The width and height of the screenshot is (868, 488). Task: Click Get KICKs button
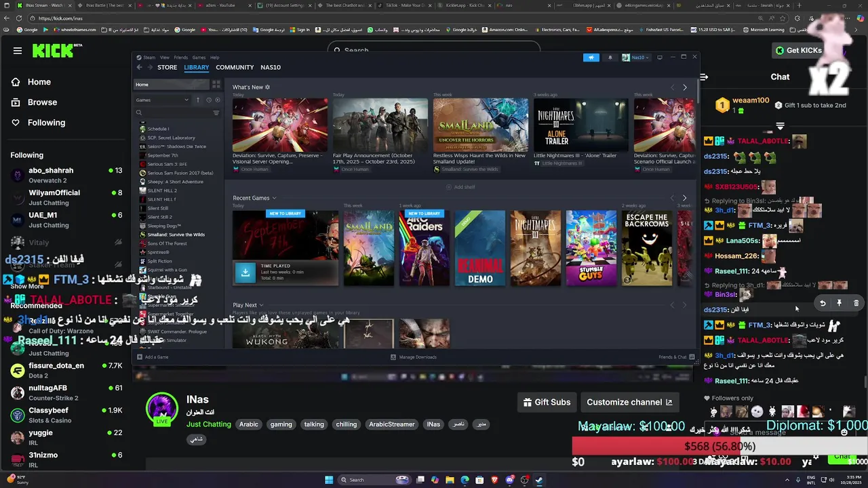coord(800,50)
